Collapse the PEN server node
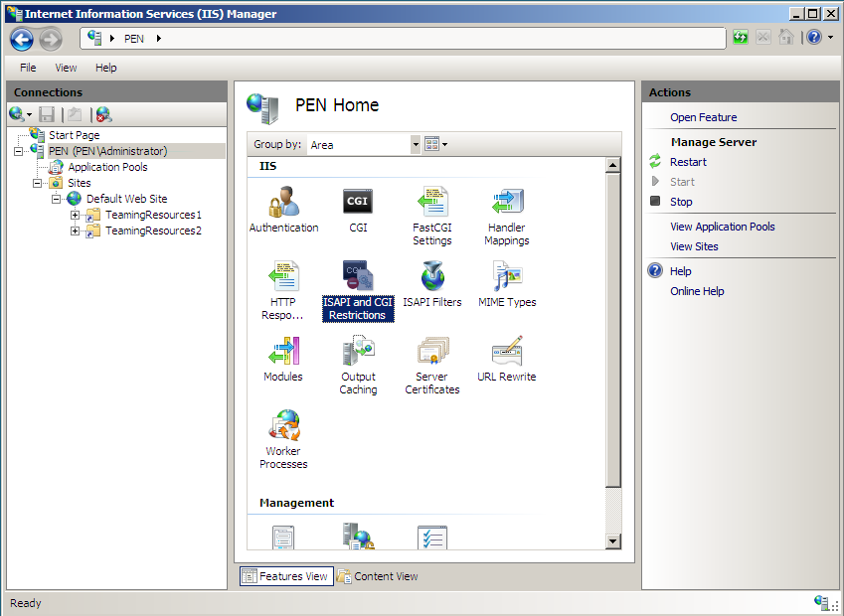This screenshot has height=616, width=844. pos(18,152)
